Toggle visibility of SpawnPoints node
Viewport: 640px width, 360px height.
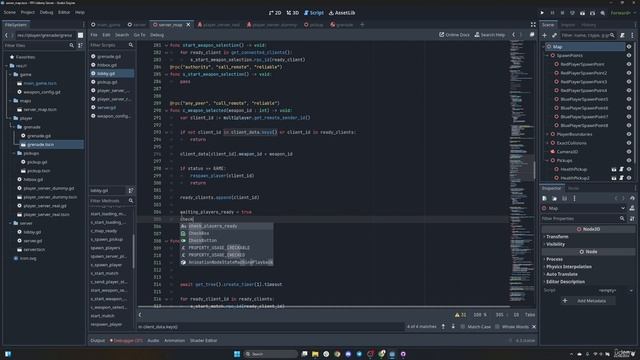(629, 56)
